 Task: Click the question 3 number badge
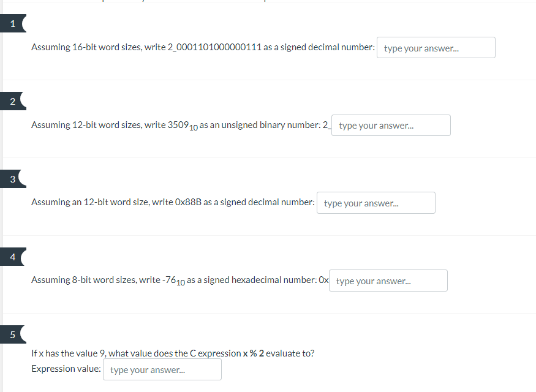(12, 178)
